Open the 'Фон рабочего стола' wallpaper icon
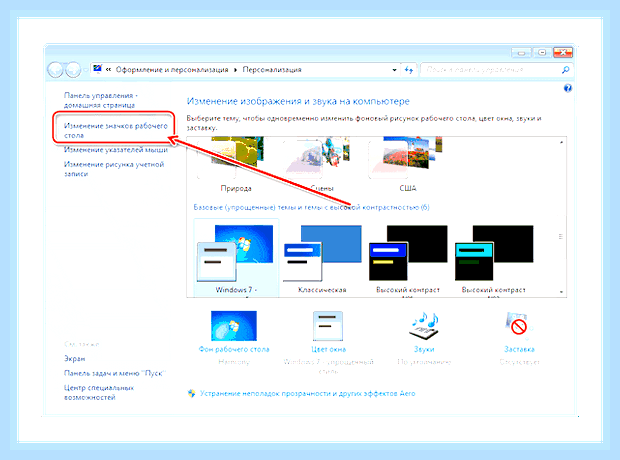Image resolution: width=620 pixels, height=460 pixels. 234,326
